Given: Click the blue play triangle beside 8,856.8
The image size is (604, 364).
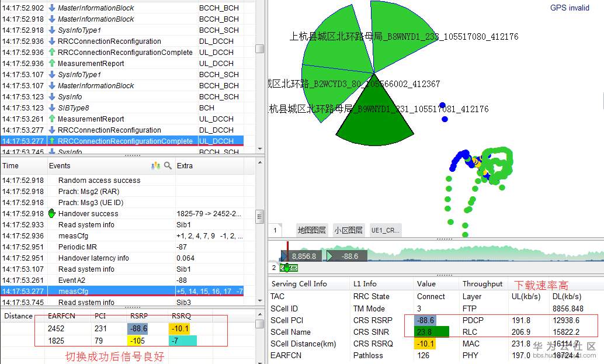Looking at the screenshot, I should click(x=284, y=256).
